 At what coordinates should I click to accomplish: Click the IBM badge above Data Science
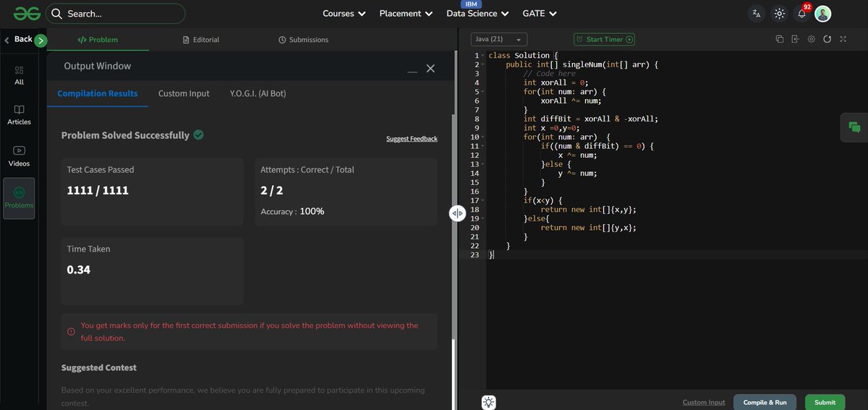point(472,4)
